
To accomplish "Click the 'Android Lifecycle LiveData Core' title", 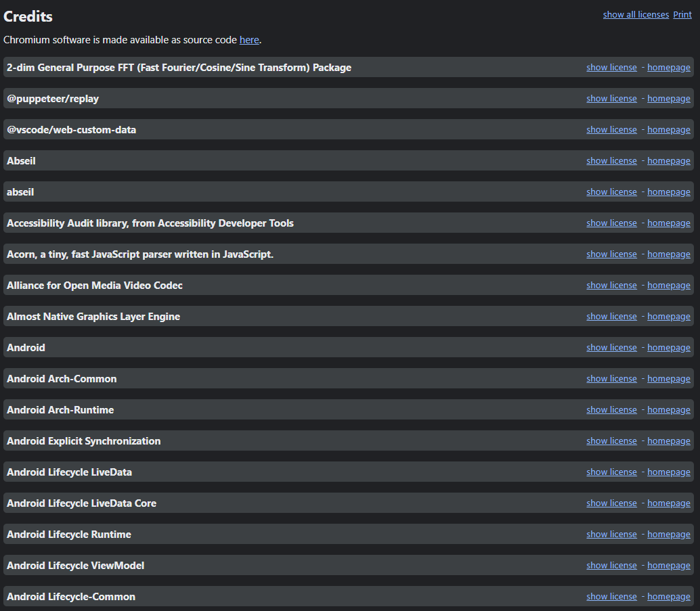I will point(82,503).
